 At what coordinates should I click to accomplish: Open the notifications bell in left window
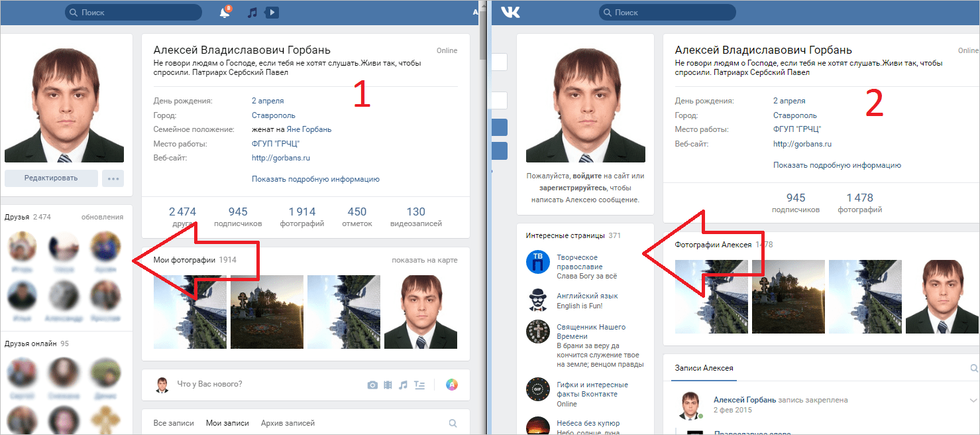[225, 13]
